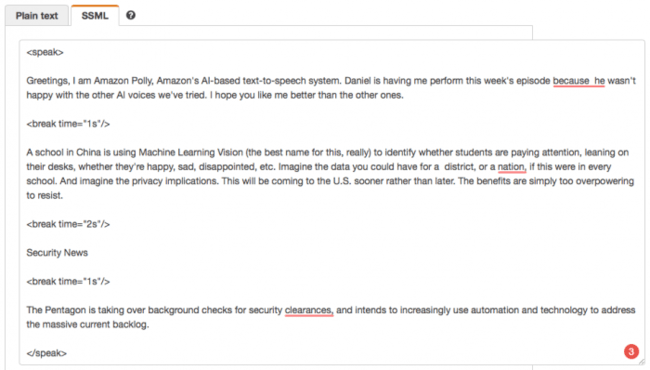Switch to the Plain text tab
Screen dimensions: 650x370
pos(36,16)
